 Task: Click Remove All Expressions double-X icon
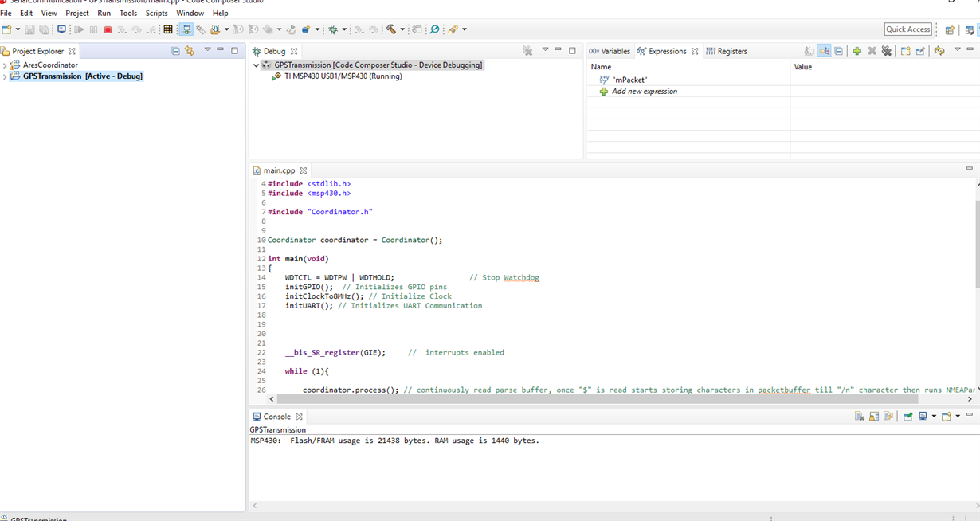tap(886, 51)
